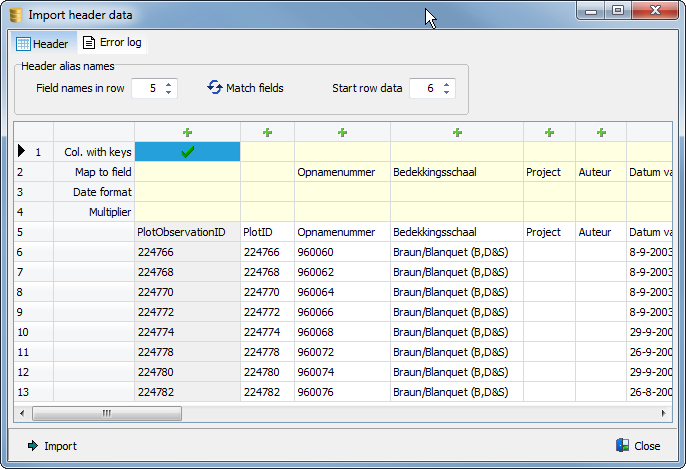Screen dimensions: 686x469
Task: Switch to the Error log tab
Action: click(x=112, y=43)
